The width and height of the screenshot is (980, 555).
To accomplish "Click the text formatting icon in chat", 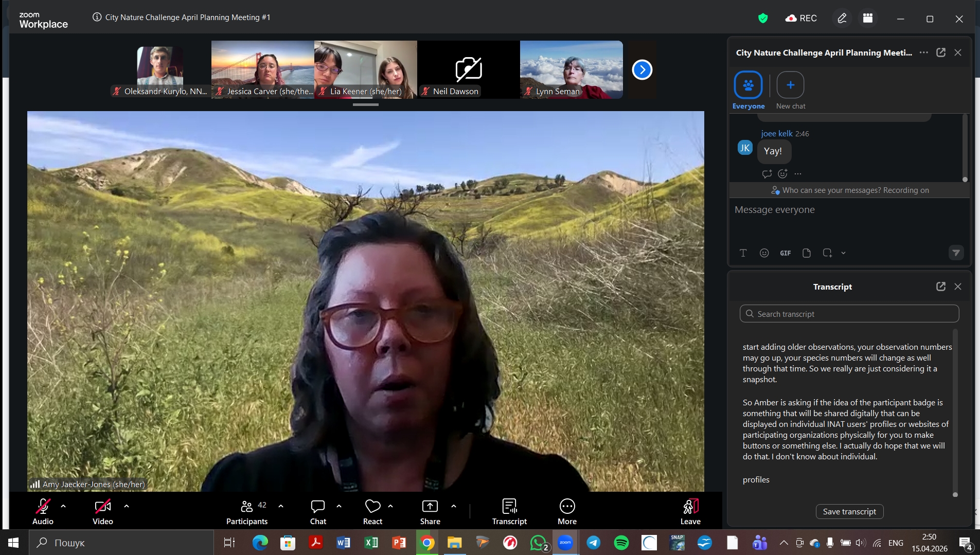I will [743, 253].
